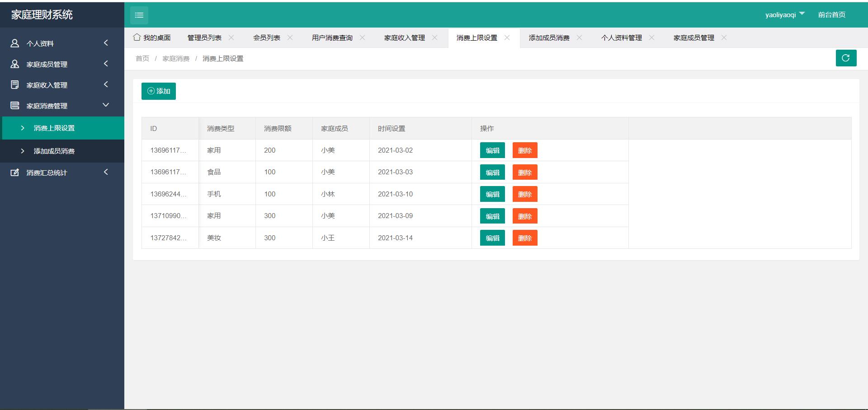
Task: Edit the 食品 row
Action: (492, 172)
